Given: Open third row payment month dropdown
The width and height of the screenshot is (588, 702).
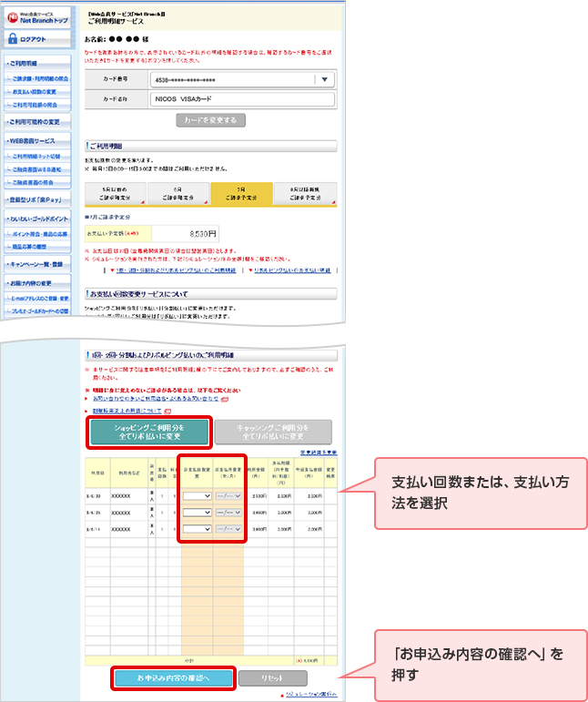Looking at the screenshot, I should click(x=228, y=530).
